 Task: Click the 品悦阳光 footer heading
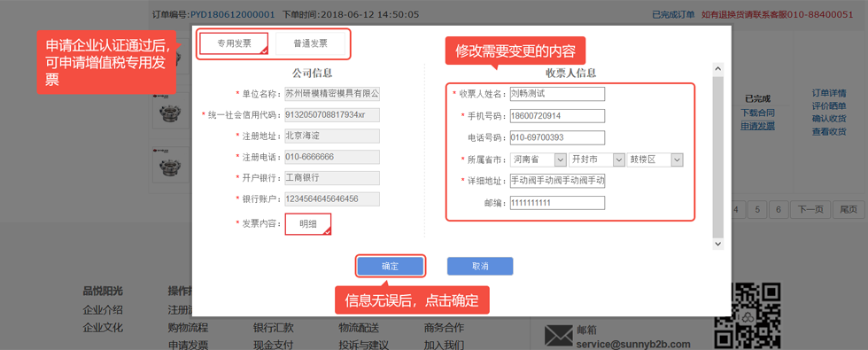103,291
